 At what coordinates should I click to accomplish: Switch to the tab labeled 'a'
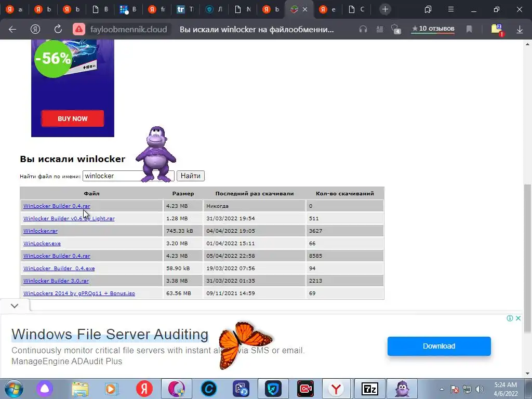(14, 9)
